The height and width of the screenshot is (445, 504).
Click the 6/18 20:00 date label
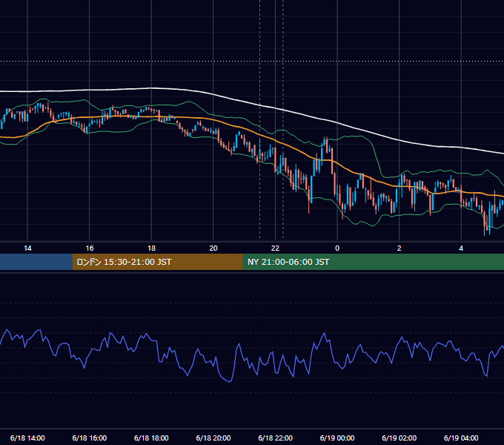coord(213,438)
